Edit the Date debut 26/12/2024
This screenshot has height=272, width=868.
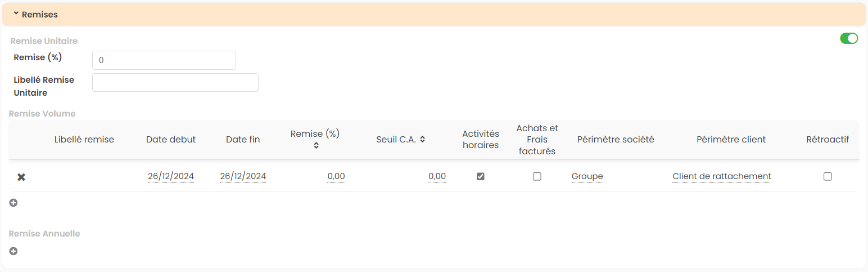[171, 176]
